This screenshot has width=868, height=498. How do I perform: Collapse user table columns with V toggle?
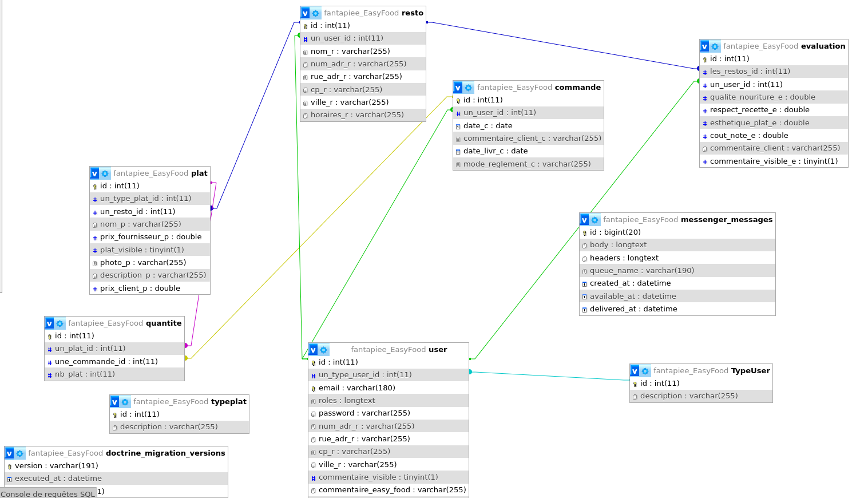coord(313,350)
